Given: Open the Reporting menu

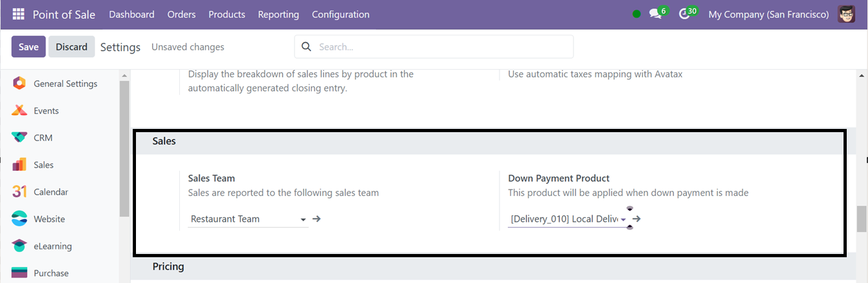Looking at the screenshot, I should pyautogui.click(x=278, y=14).
